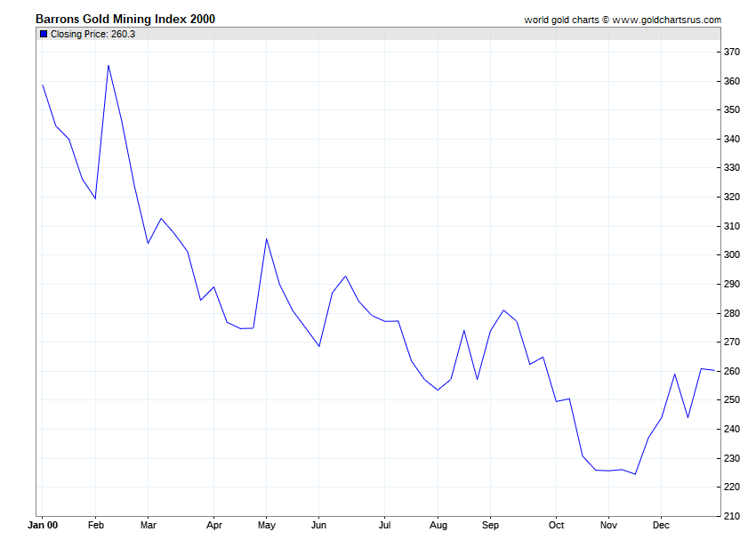
Task: Click the 310 y-axis value
Action: pos(732,226)
